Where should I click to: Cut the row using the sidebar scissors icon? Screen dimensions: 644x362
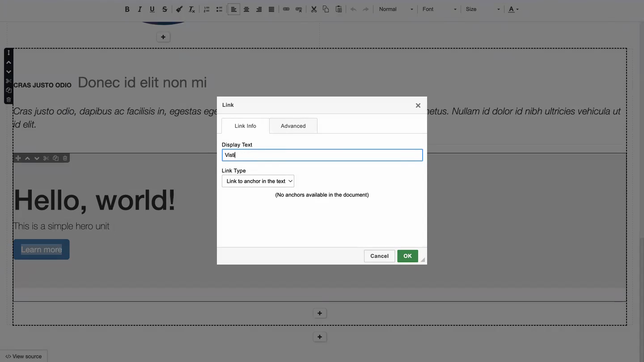click(8, 81)
